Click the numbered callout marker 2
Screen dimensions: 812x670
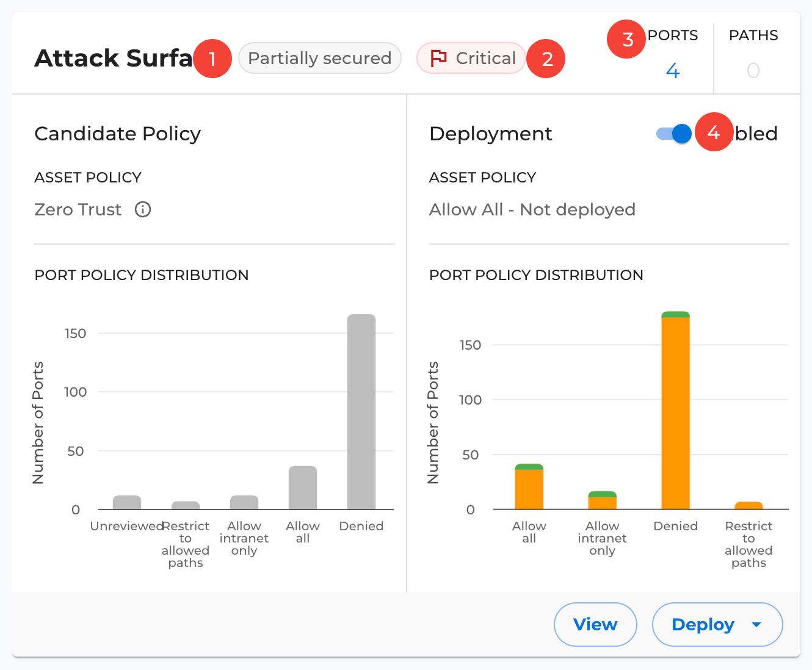tap(546, 59)
